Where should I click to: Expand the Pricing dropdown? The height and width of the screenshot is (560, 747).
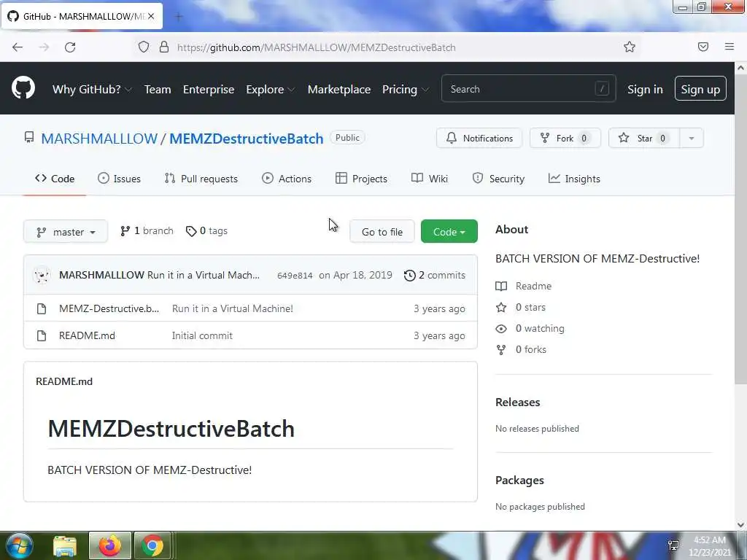pyautogui.click(x=406, y=89)
